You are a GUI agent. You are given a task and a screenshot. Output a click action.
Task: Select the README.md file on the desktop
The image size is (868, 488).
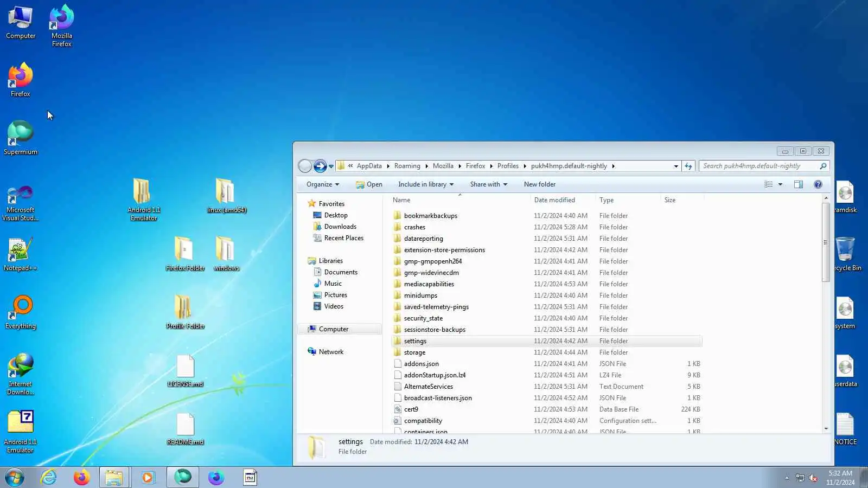point(185,428)
